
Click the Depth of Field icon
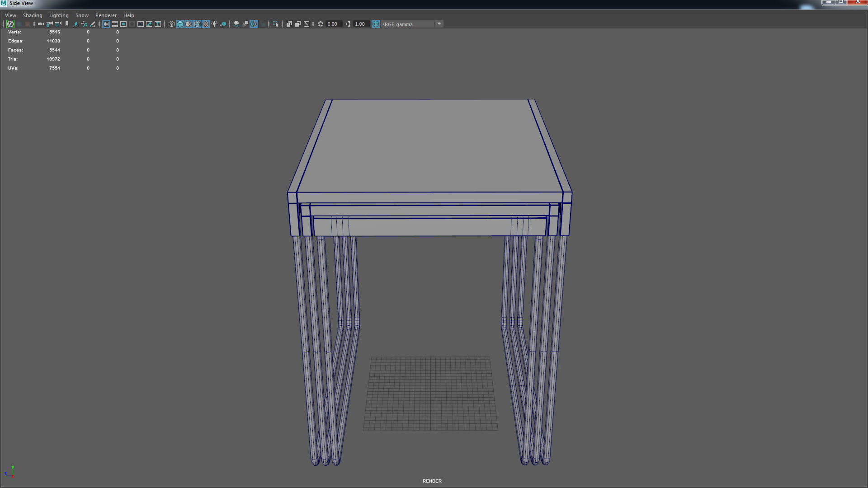point(262,24)
